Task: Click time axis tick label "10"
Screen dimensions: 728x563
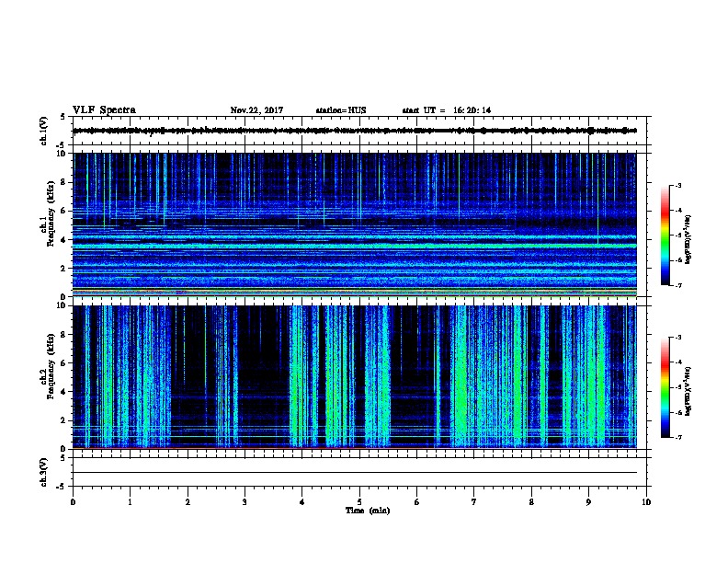Action: 646,502
